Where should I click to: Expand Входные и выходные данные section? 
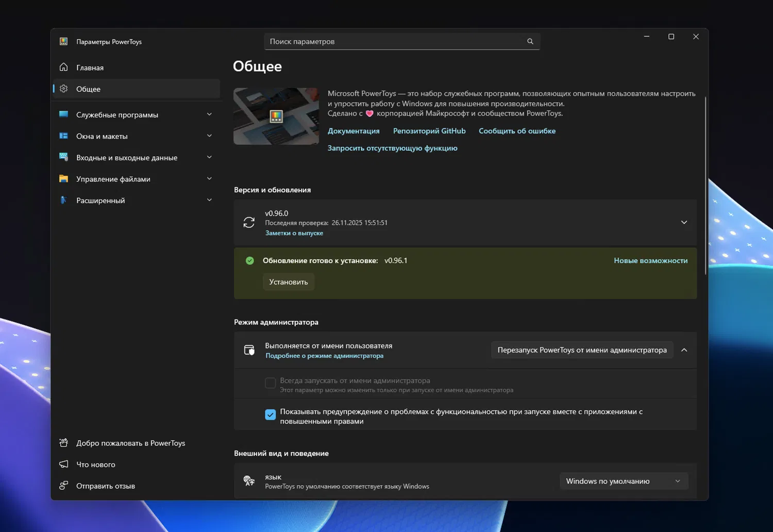coord(209,157)
